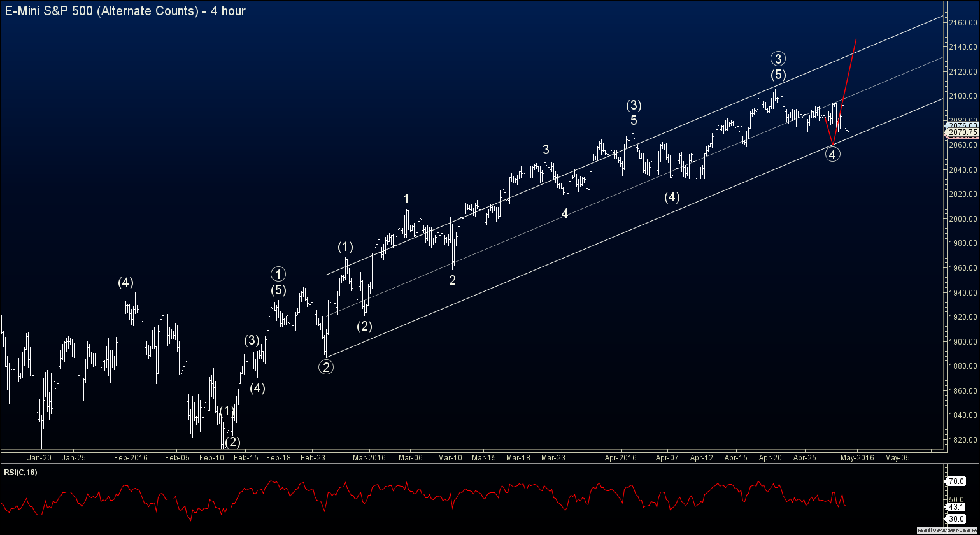980x535 pixels.
Task: Select the current price tag 2070.75
Action: click(x=961, y=132)
